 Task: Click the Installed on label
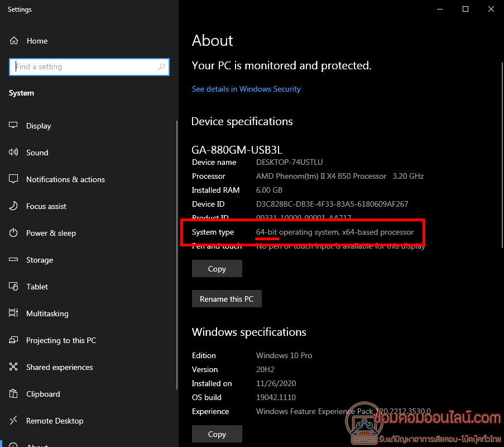pos(212,383)
